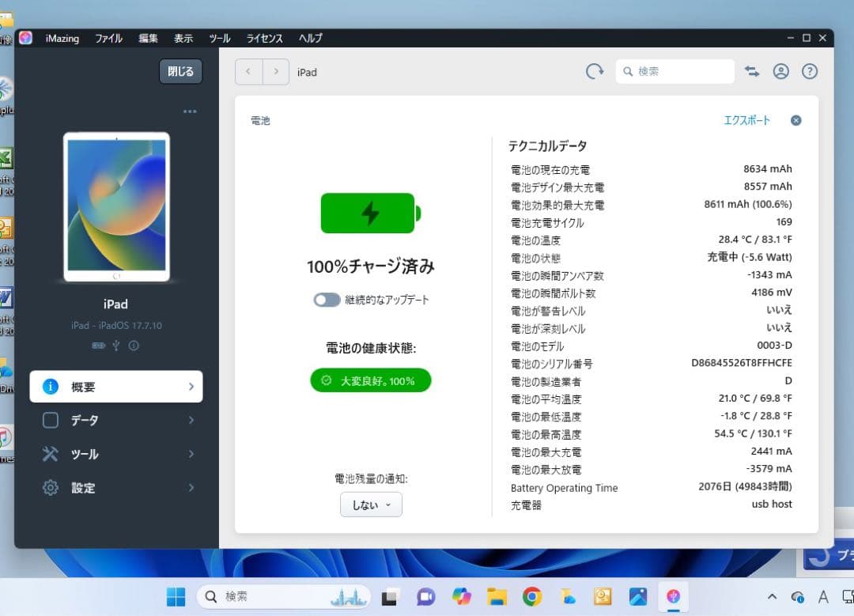
Task: Open the iMazing menu
Action: 62,39
